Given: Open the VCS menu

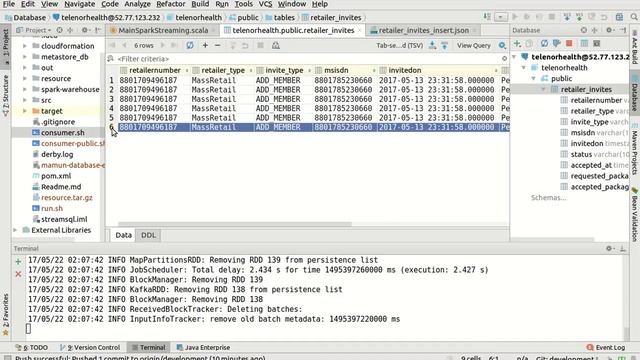Looking at the screenshot, I should [x=265, y=4].
